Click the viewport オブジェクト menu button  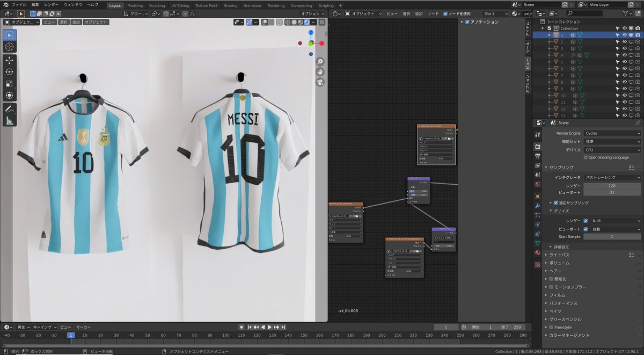(96, 23)
